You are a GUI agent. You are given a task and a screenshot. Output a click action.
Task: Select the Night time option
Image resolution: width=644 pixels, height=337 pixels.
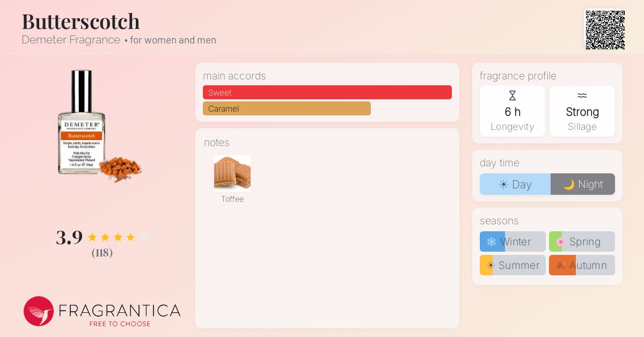(583, 184)
